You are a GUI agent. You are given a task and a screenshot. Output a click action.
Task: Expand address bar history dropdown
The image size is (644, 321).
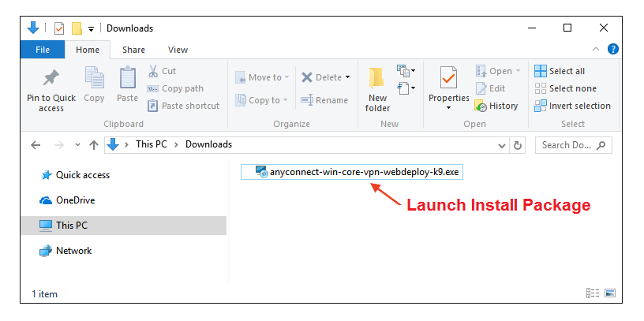point(501,145)
